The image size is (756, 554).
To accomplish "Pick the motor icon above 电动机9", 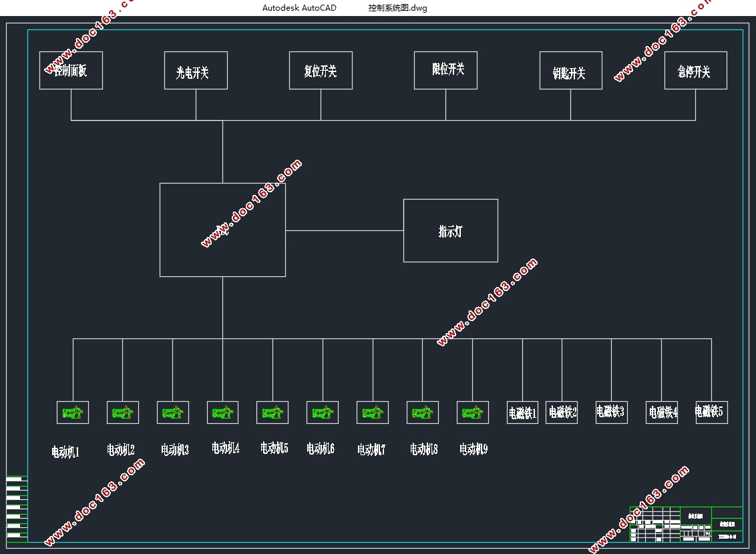I will 473,412.
